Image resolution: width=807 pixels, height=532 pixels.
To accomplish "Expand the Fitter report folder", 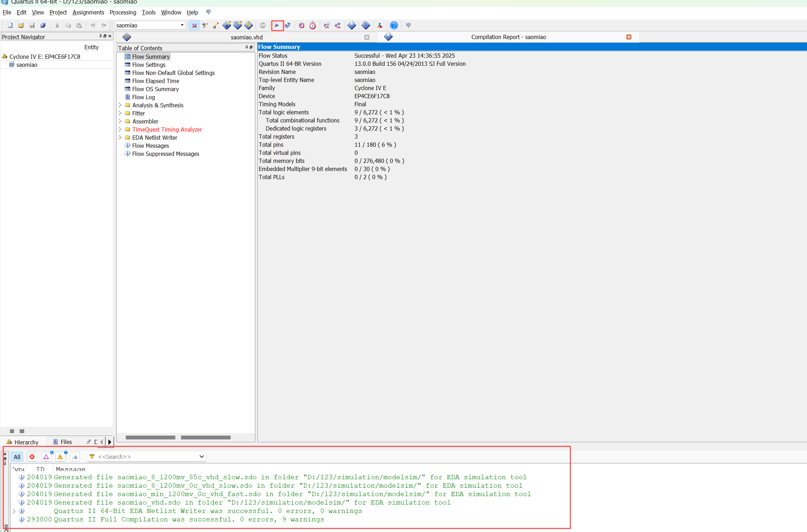I will coord(120,113).
